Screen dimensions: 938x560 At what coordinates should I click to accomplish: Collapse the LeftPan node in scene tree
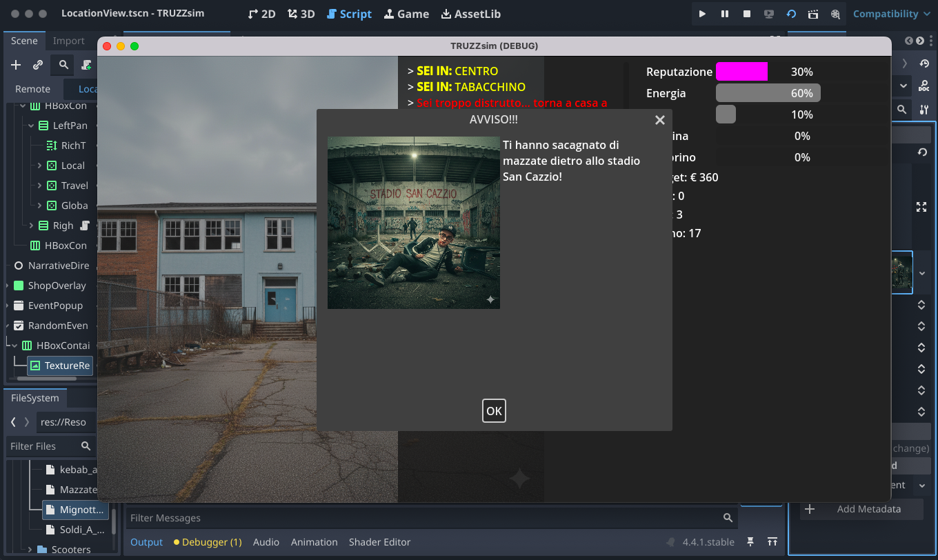pos(31,126)
